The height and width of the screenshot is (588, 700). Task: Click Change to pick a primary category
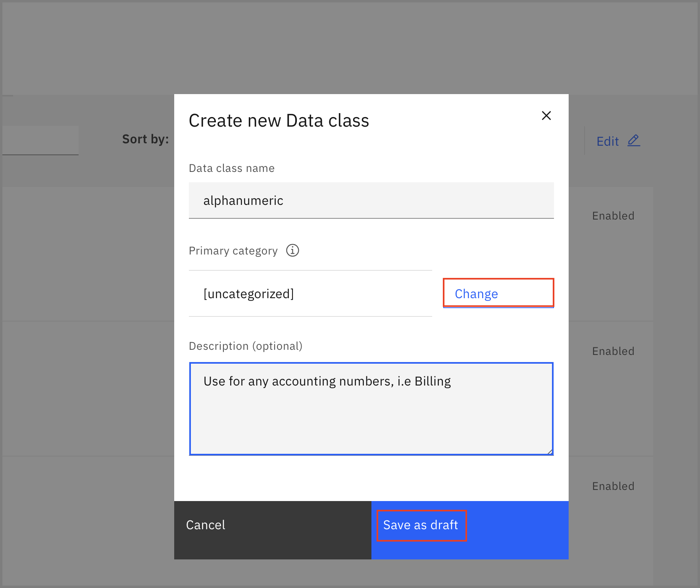tap(476, 293)
